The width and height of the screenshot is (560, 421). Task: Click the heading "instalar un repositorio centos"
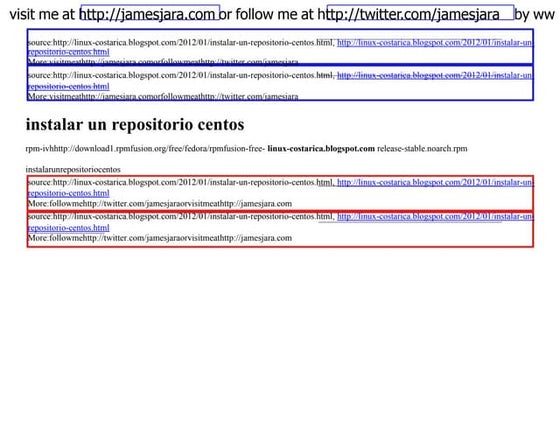pyautogui.click(x=135, y=125)
